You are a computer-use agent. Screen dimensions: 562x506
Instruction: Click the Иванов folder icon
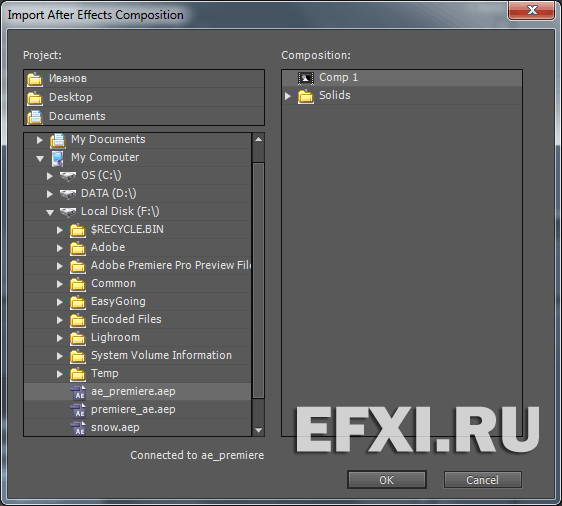coord(35,79)
